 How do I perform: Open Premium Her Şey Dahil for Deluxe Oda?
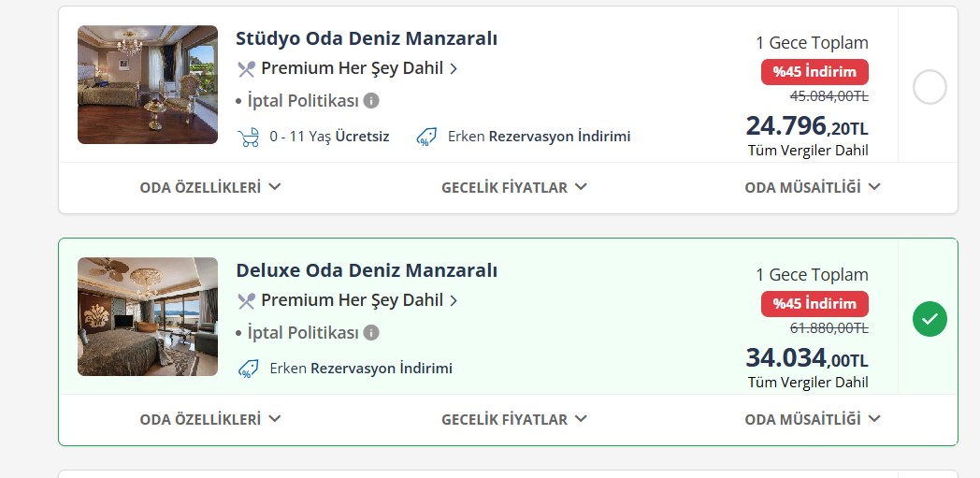point(352,300)
